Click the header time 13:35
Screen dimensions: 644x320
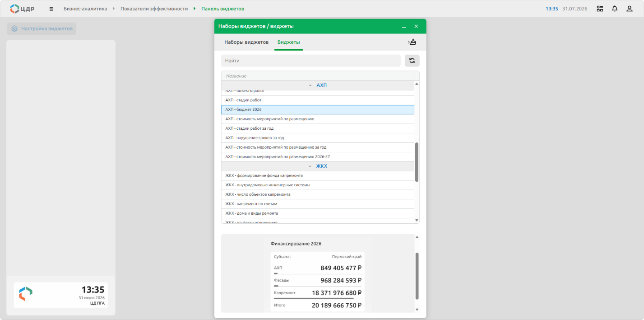click(552, 9)
